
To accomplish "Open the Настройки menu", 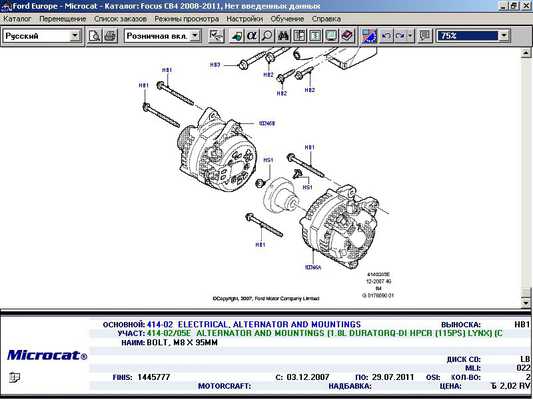I will tap(244, 19).
